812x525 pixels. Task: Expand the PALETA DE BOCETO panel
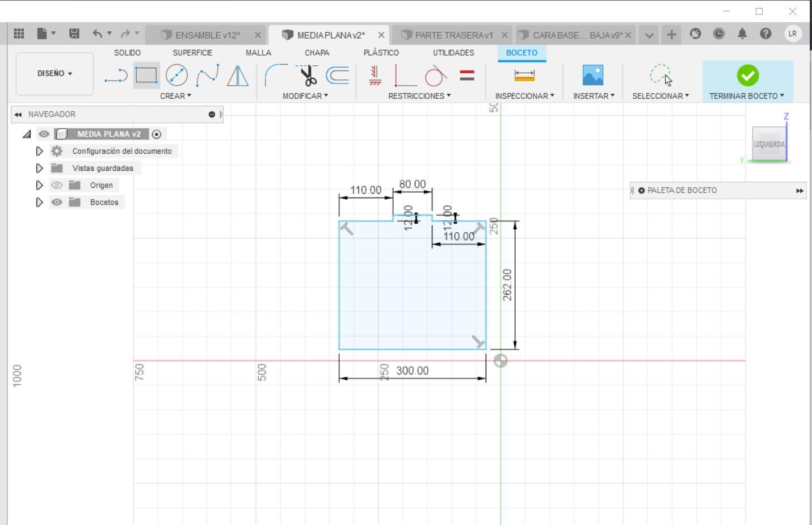[800, 191]
